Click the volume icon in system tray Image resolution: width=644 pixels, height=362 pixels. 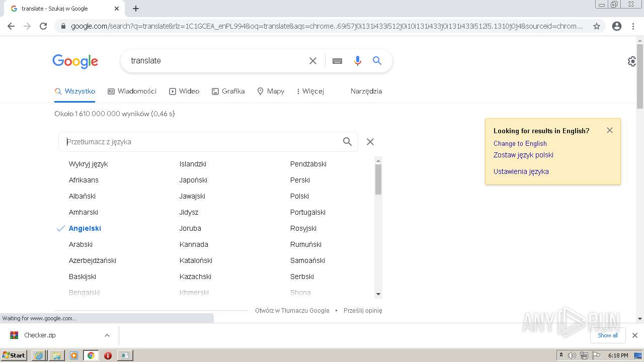coord(572,355)
